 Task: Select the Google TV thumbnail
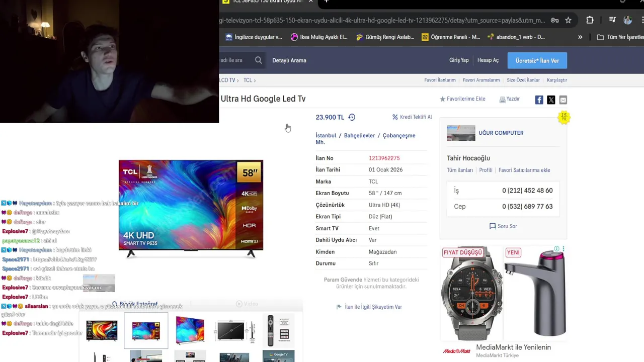[x=278, y=356]
